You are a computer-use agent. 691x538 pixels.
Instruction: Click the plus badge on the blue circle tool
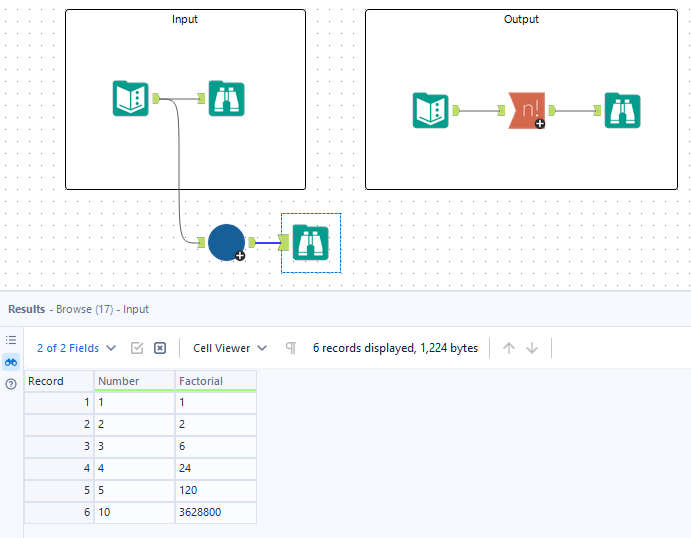click(240, 256)
